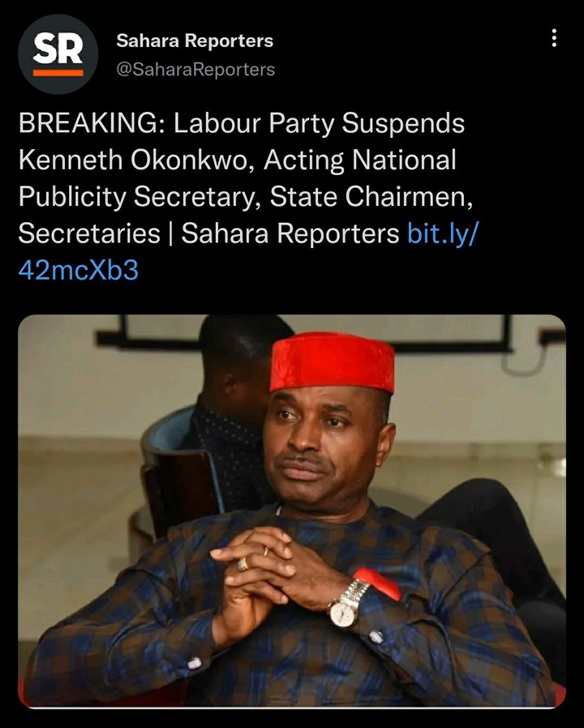Click the Labour Party Suspends text
The height and width of the screenshot is (728, 584).
pyautogui.click(x=320, y=123)
